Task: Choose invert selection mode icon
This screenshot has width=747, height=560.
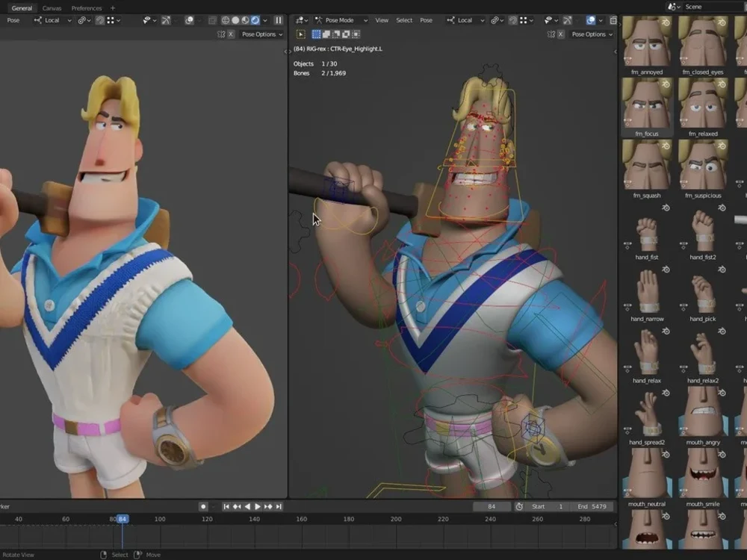Action: click(346, 34)
